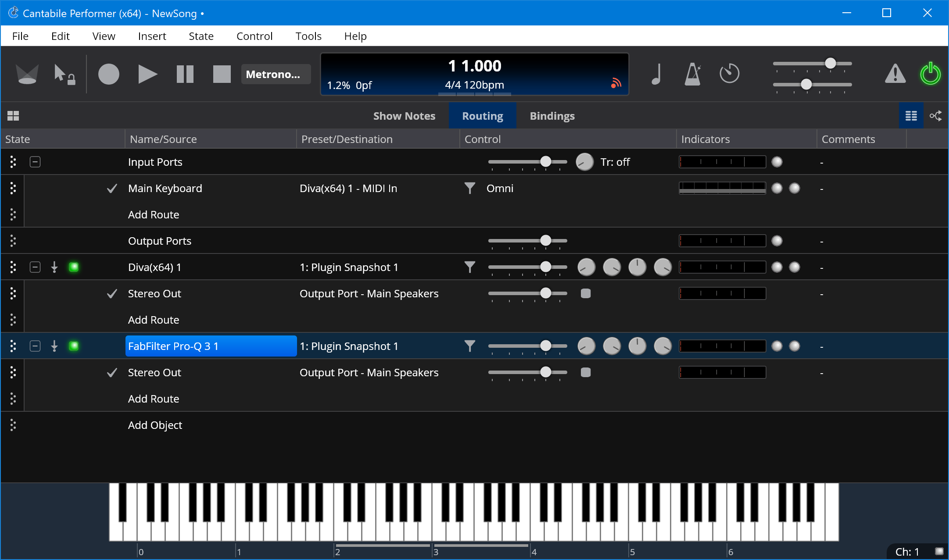Select the FabFilter Pro-Q 3 1 name field
949x560 pixels.
tap(211, 346)
